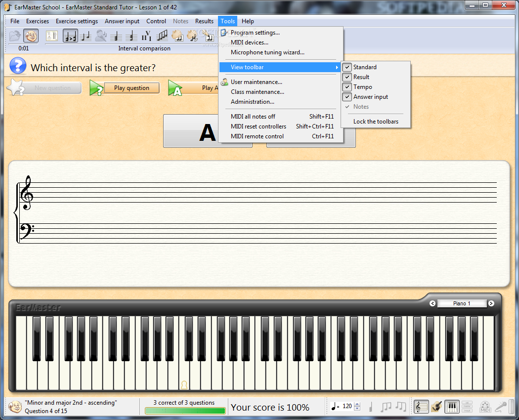Click the green score progress bar

click(x=185, y=411)
